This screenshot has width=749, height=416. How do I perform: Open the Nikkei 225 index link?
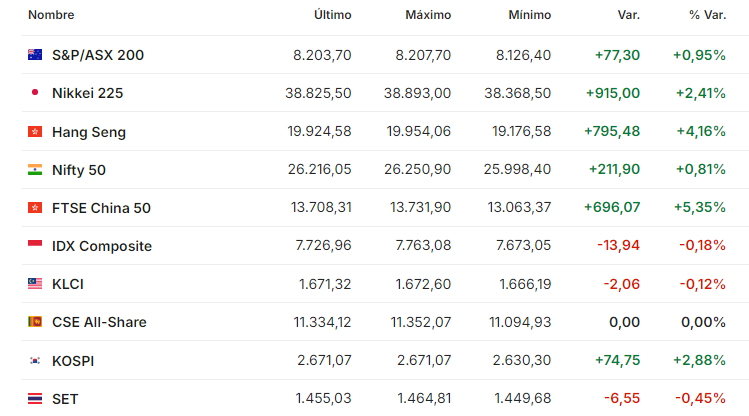[x=87, y=93]
